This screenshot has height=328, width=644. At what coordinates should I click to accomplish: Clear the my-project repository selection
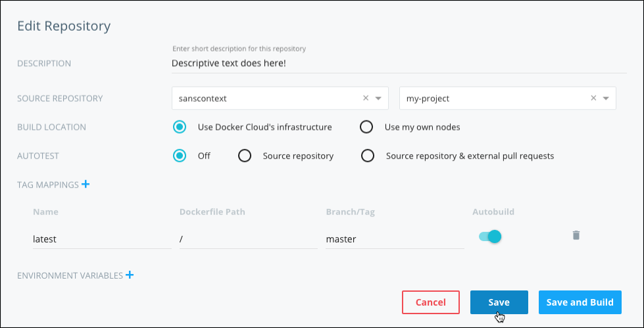coord(593,98)
